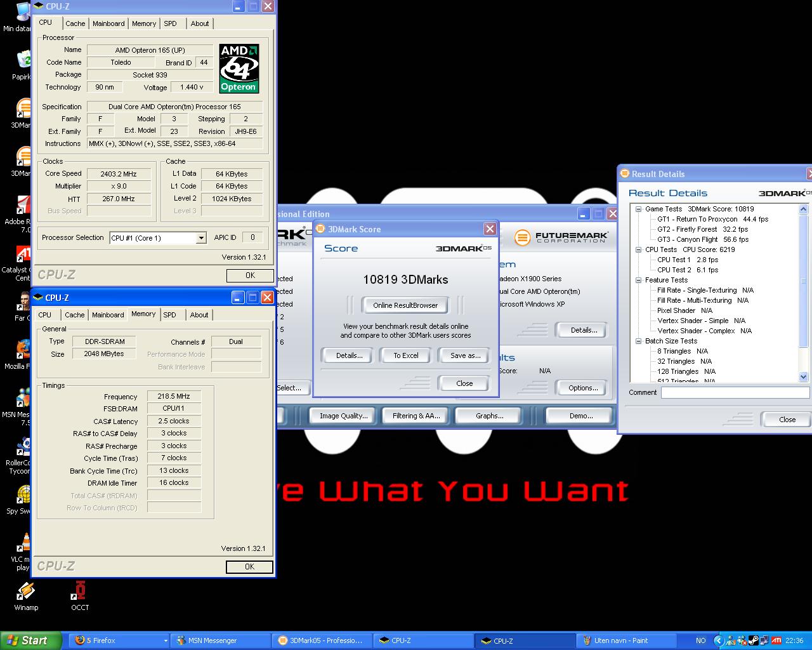This screenshot has width=812, height=650.
Task: Click Online ResultBrowser button
Action: pos(405,305)
